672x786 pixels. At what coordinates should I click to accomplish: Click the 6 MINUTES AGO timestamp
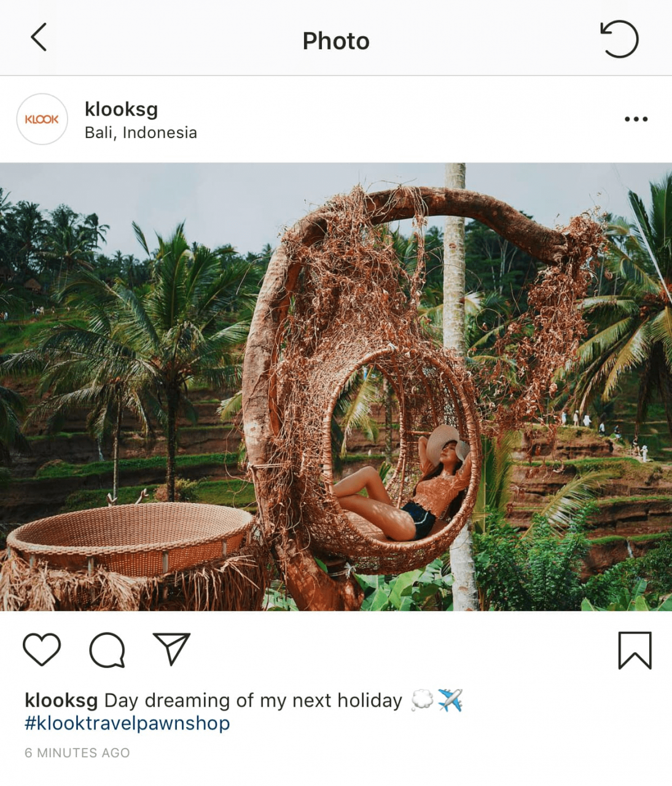pyautogui.click(x=77, y=753)
